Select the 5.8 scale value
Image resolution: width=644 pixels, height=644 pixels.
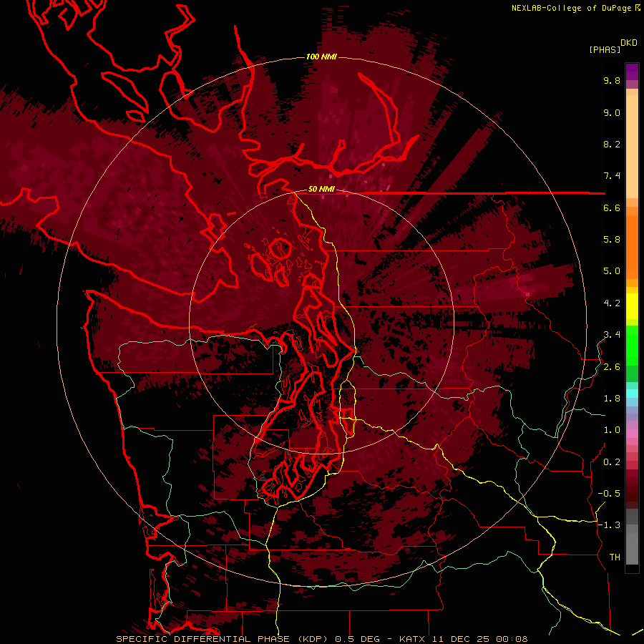(x=612, y=240)
